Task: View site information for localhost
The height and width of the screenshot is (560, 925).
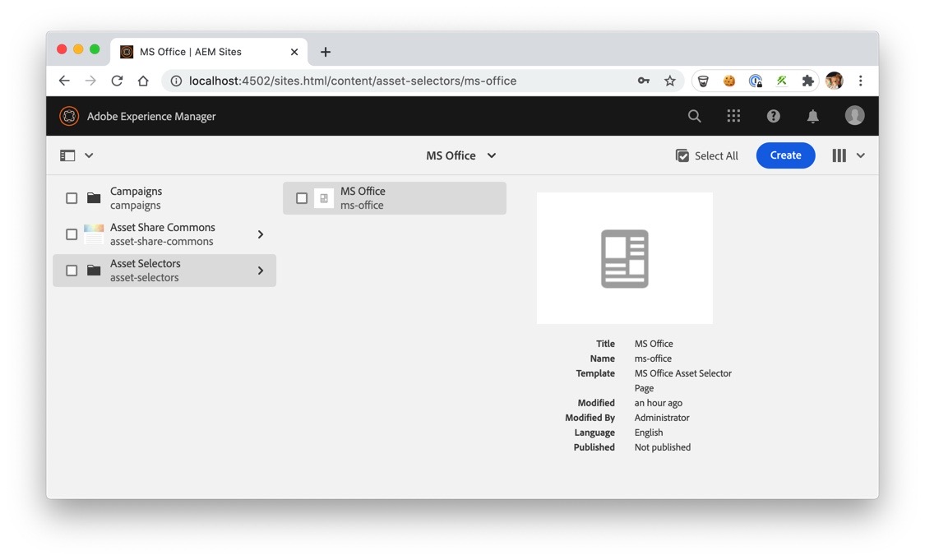Action: pyautogui.click(x=176, y=81)
